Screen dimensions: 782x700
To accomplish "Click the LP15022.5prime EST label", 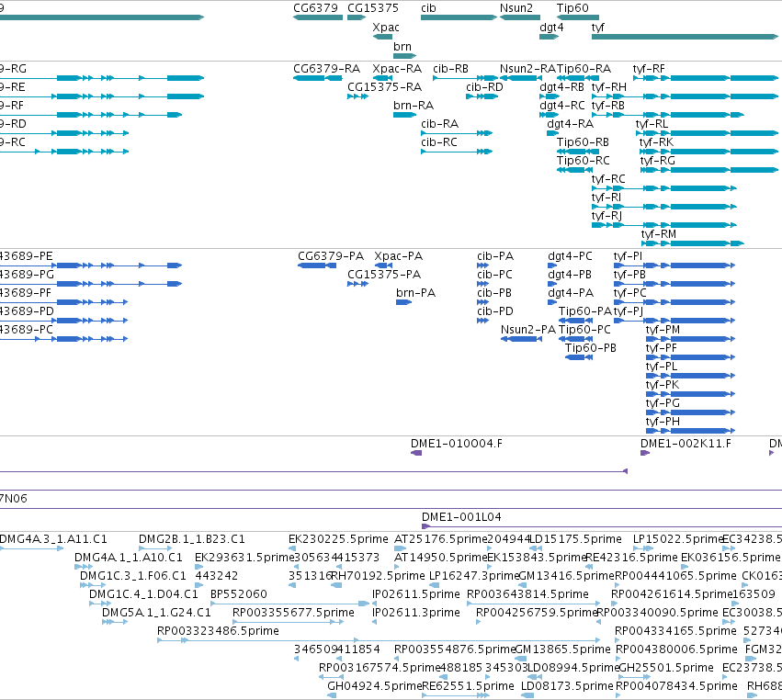I will pyautogui.click(x=678, y=539).
